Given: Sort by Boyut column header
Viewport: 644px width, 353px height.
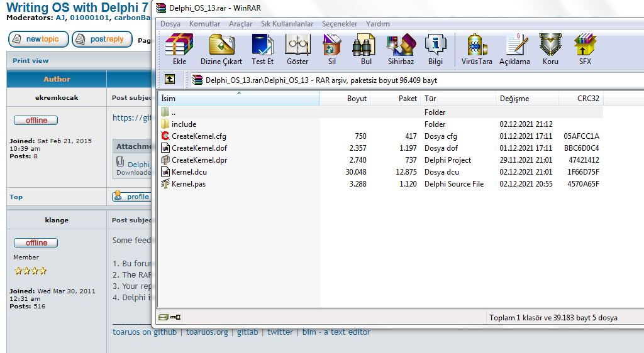Looking at the screenshot, I should (345, 99).
